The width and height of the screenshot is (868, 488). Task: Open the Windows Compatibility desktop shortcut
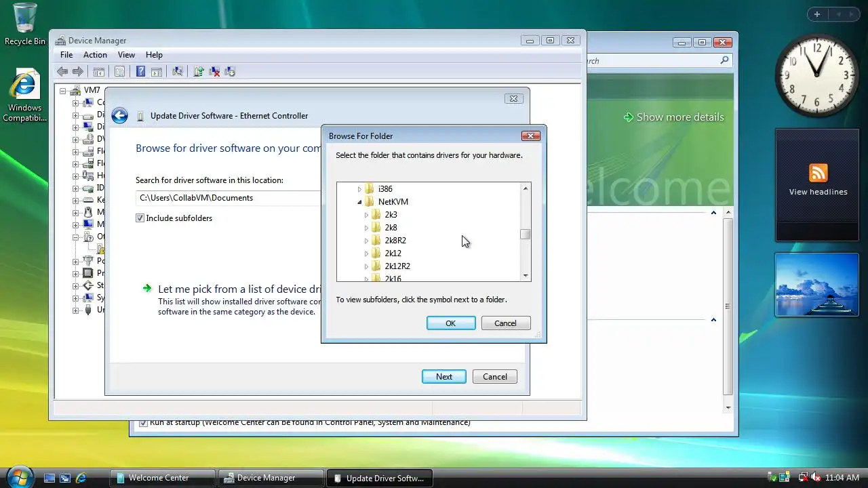pos(25,95)
